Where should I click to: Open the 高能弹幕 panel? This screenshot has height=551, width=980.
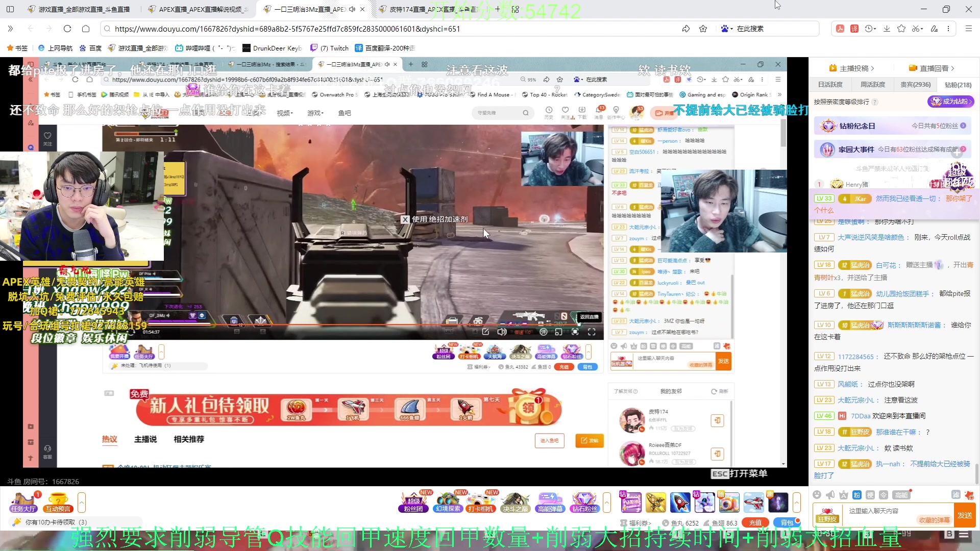point(550,503)
